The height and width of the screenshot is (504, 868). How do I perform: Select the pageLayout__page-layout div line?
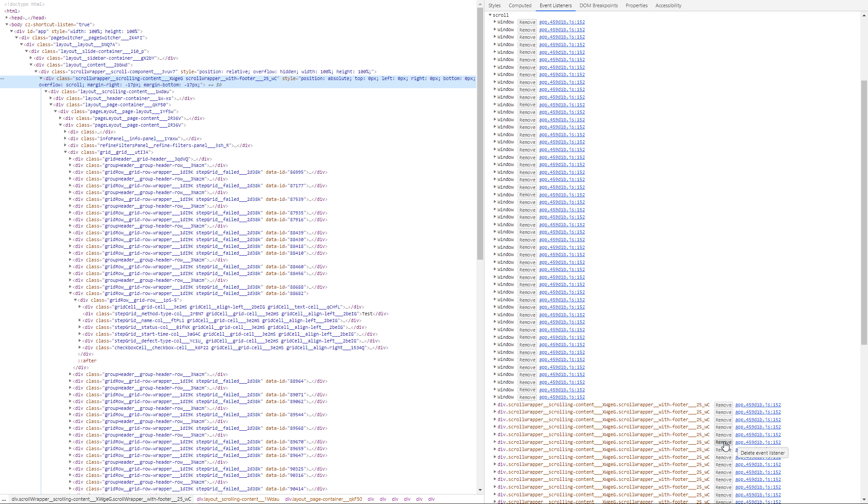pos(119,111)
